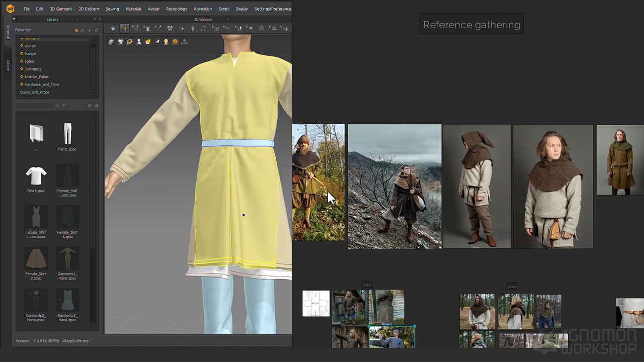Expand the library search filter dropdown

pos(64,106)
